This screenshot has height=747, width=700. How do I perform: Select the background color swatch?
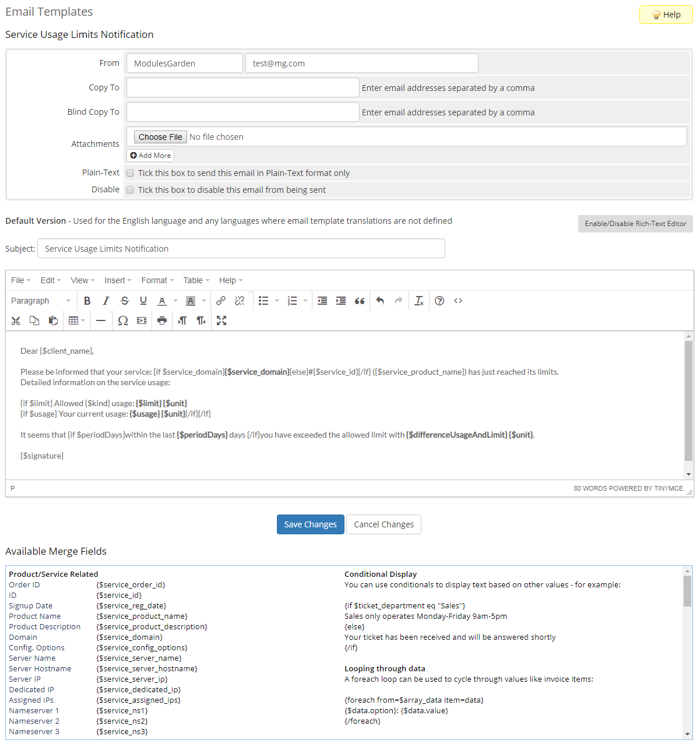(x=191, y=301)
